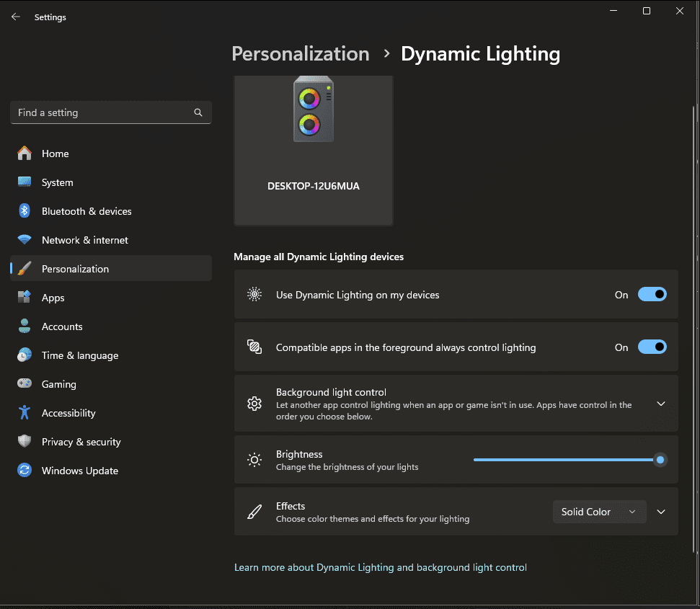Select the DESKTOP-12U6MUA device card
700x609 pixels.
(313, 151)
